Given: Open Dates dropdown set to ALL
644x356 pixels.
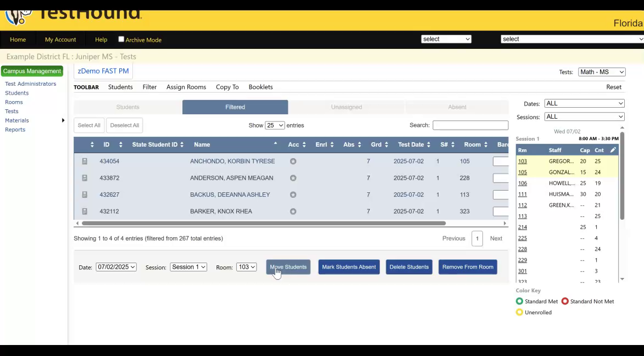Looking at the screenshot, I should [585, 103].
